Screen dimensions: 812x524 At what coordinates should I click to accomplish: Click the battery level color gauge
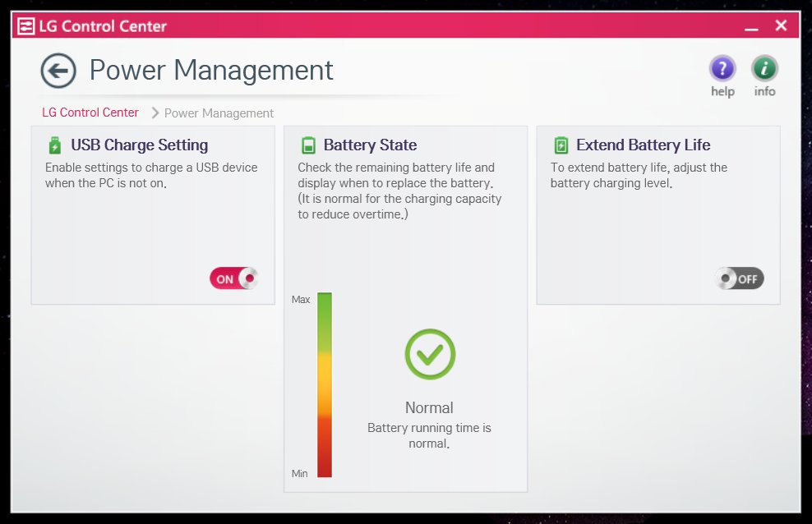[x=324, y=385]
